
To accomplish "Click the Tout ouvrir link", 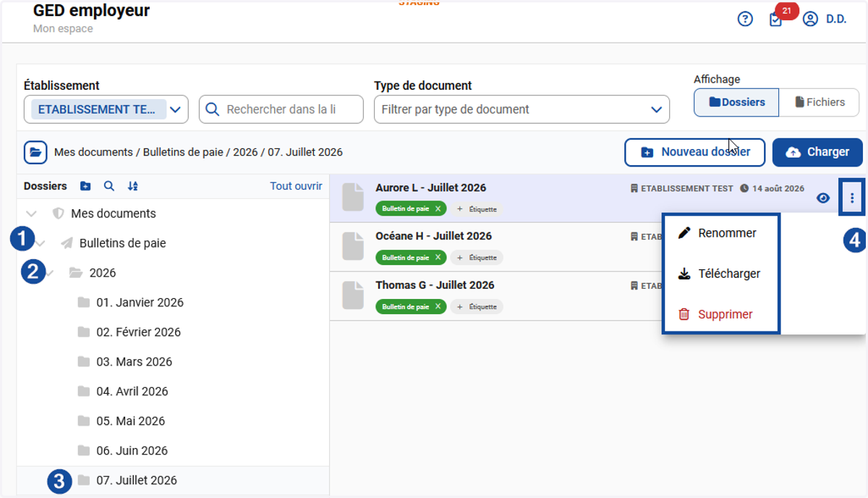I will point(296,186).
